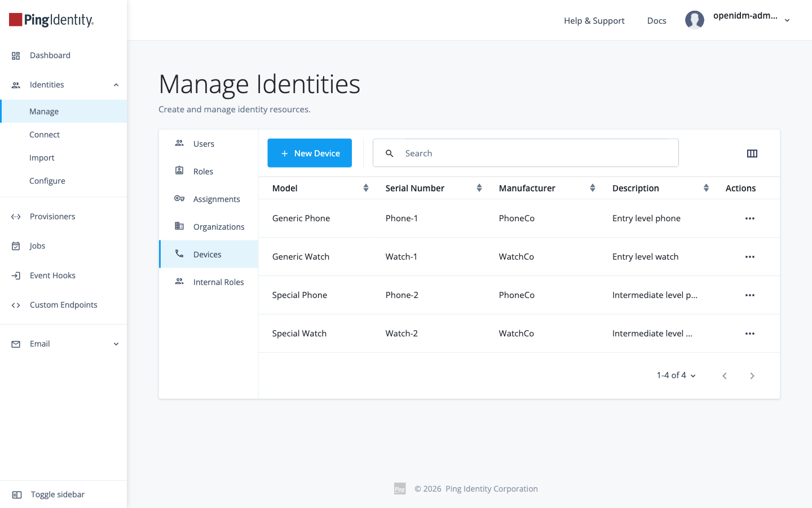Open Custom Endpoints in sidebar

[x=64, y=305]
